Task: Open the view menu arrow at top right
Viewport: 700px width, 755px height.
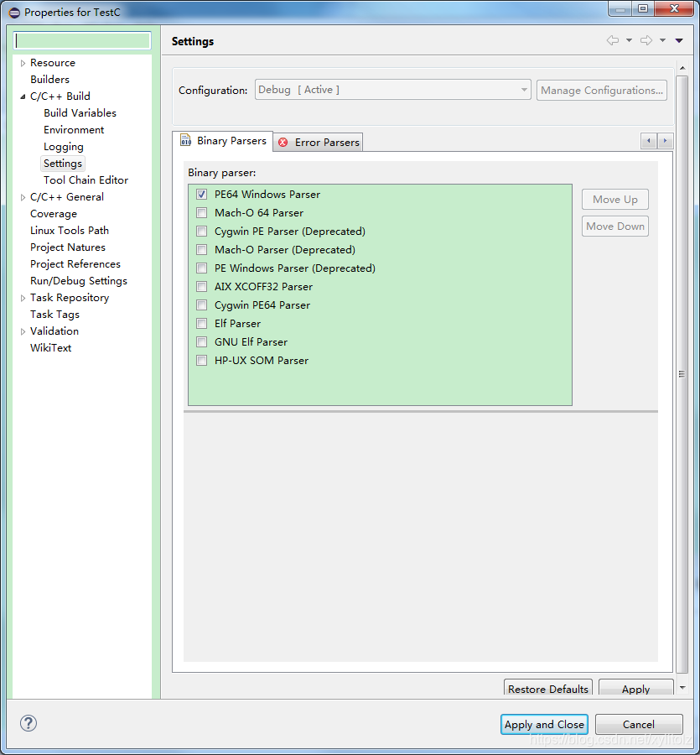Action: click(x=679, y=39)
